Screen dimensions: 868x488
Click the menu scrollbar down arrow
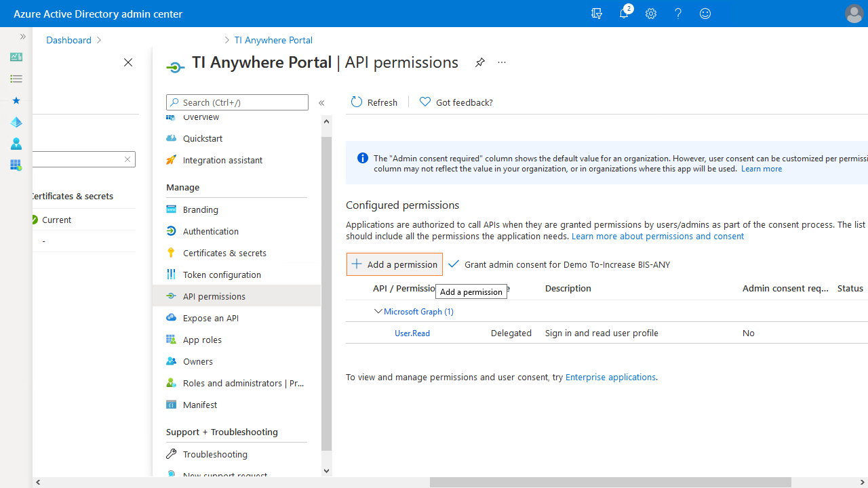(326, 470)
